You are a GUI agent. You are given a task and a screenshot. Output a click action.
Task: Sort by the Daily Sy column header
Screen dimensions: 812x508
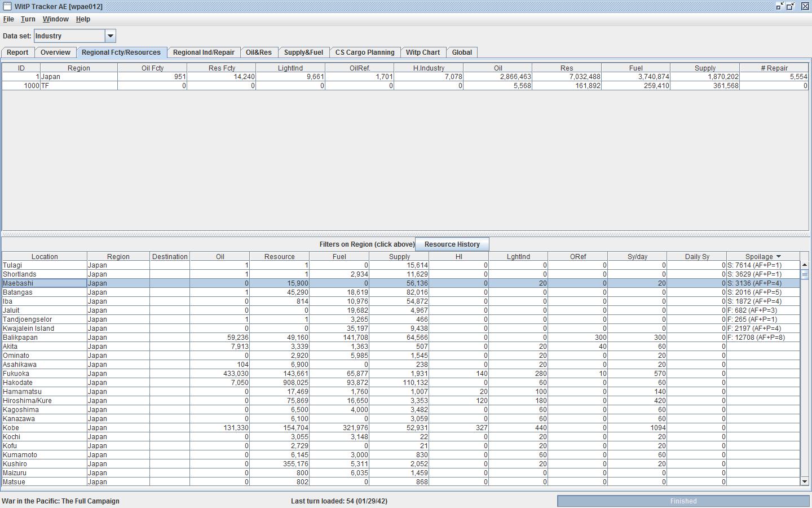[x=697, y=256]
